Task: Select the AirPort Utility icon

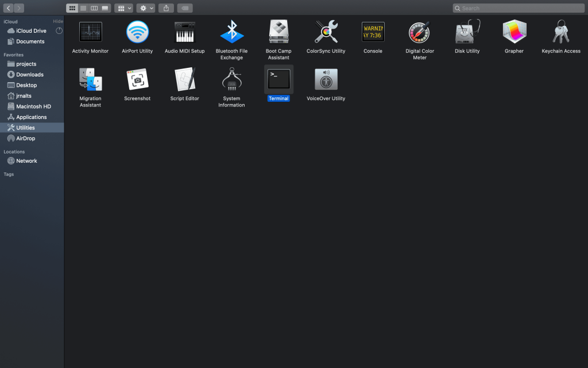Action: tap(137, 32)
